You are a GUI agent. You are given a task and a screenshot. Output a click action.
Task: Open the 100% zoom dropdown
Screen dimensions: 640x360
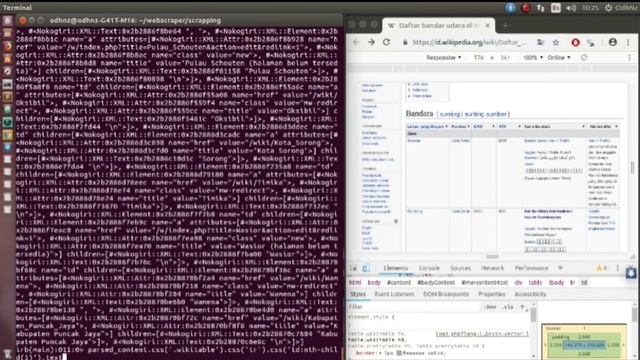tap(533, 58)
